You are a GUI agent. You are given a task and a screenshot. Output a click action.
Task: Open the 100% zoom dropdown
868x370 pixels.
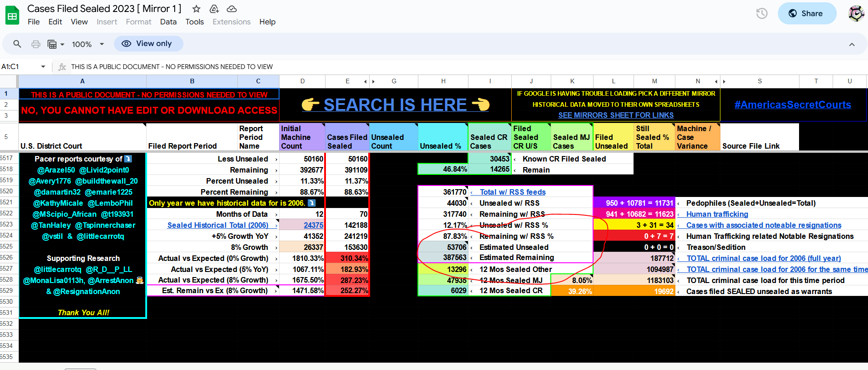tap(88, 44)
